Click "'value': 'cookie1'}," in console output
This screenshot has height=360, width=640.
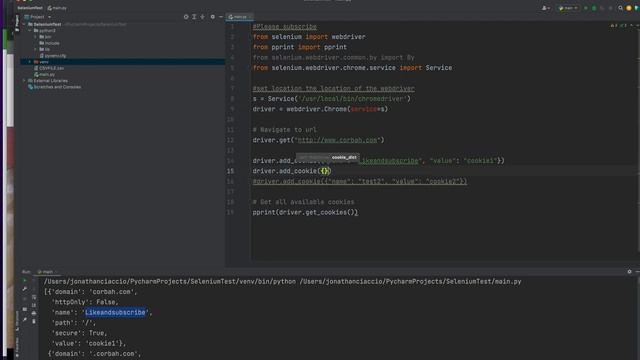(89, 343)
